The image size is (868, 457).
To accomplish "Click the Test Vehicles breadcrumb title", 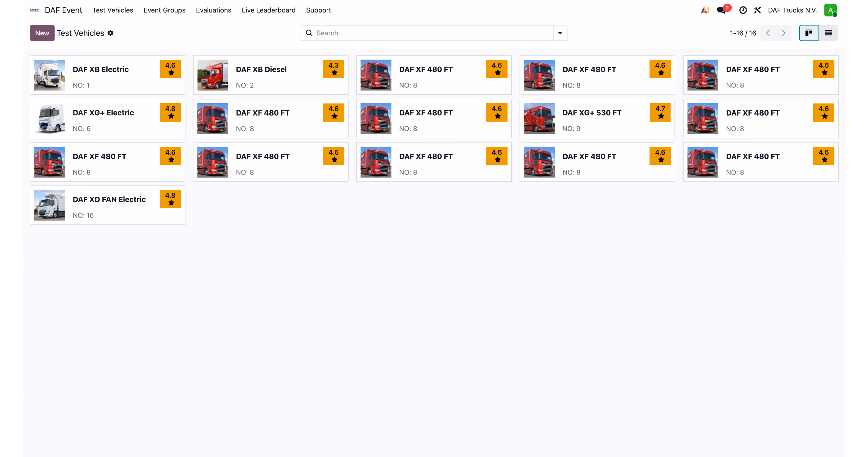I will coord(80,33).
